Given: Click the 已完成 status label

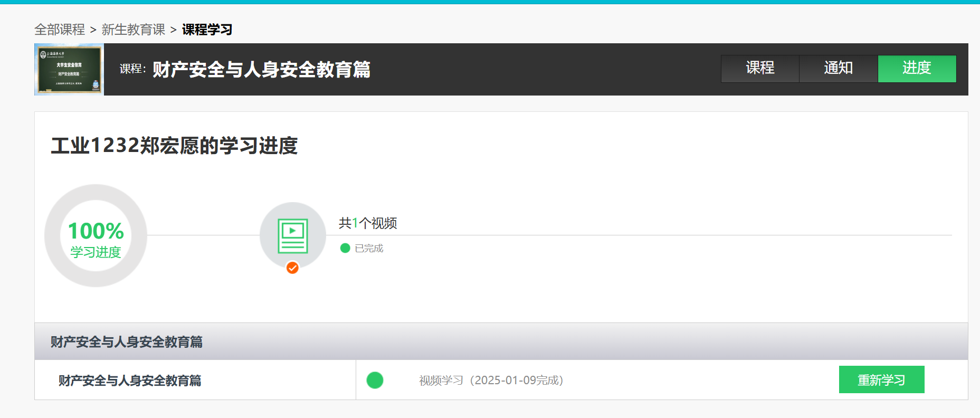Looking at the screenshot, I should pyautogui.click(x=369, y=248).
